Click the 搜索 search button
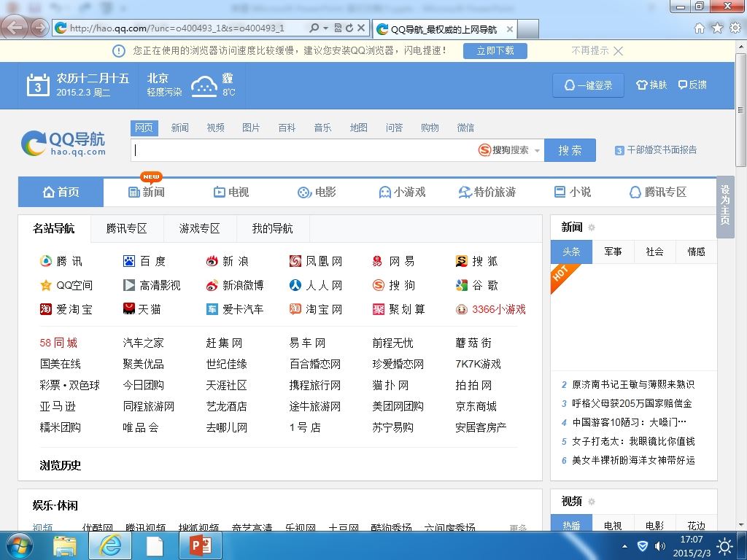Viewport: 747px width, 560px height. click(570, 150)
